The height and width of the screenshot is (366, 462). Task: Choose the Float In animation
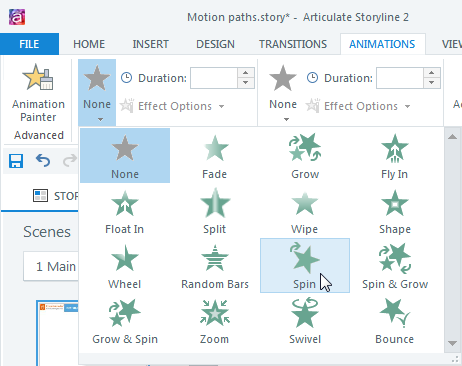(125, 211)
